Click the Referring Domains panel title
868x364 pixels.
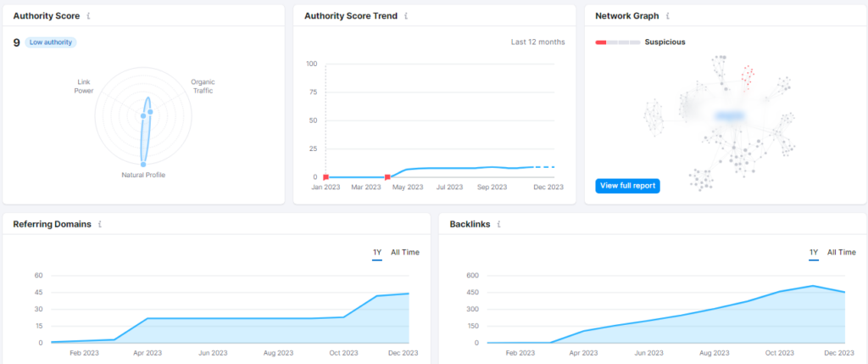pos(52,224)
